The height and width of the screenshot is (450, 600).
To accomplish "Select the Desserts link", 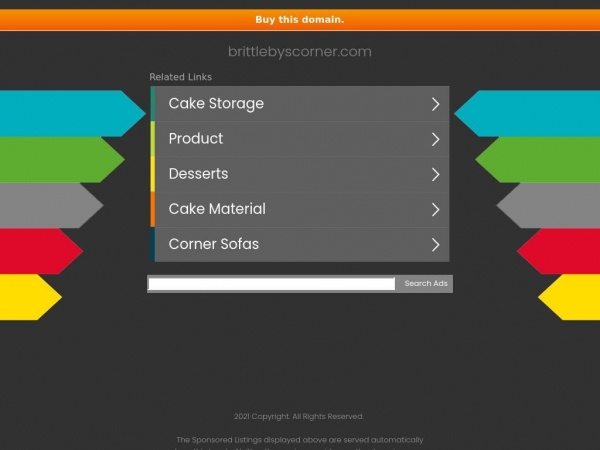I will click(x=300, y=174).
